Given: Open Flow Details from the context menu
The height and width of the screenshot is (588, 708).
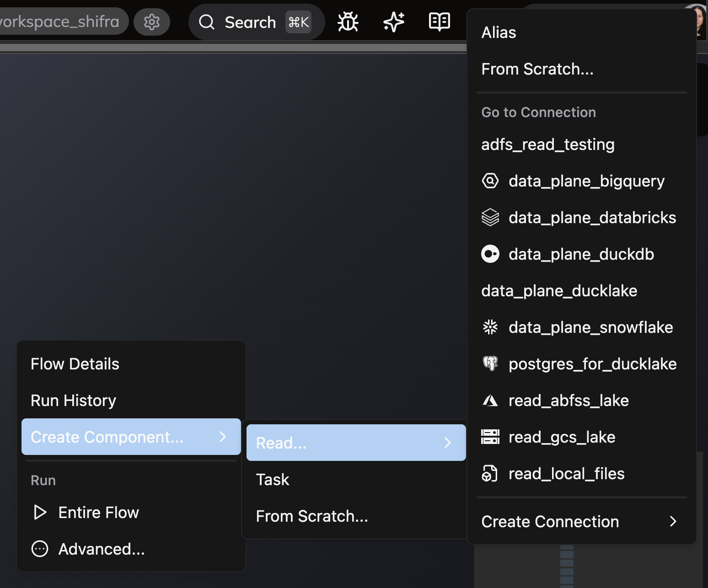Looking at the screenshot, I should click(x=131, y=364).
